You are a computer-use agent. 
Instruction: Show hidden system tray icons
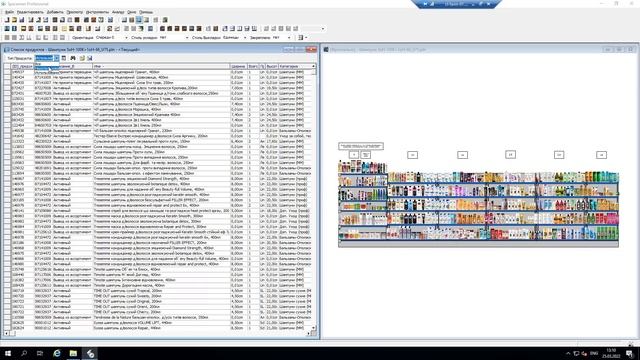pos(568,353)
